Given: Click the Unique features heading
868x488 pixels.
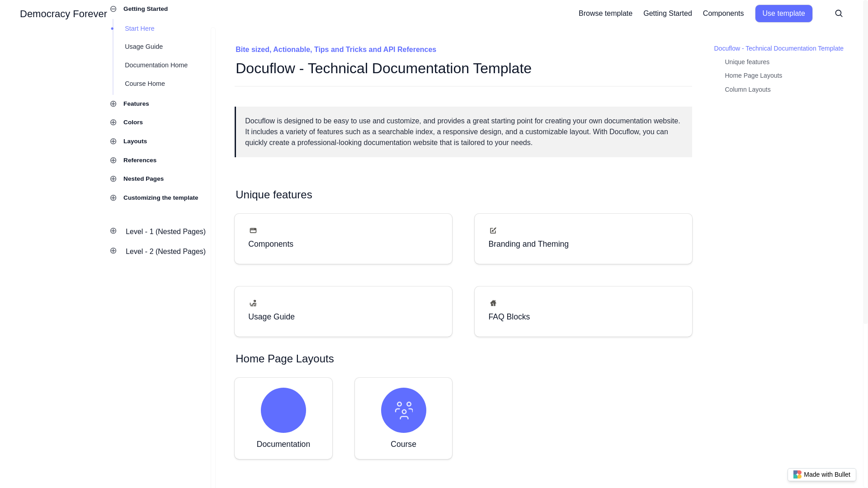Looking at the screenshot, I should [274, 195].
